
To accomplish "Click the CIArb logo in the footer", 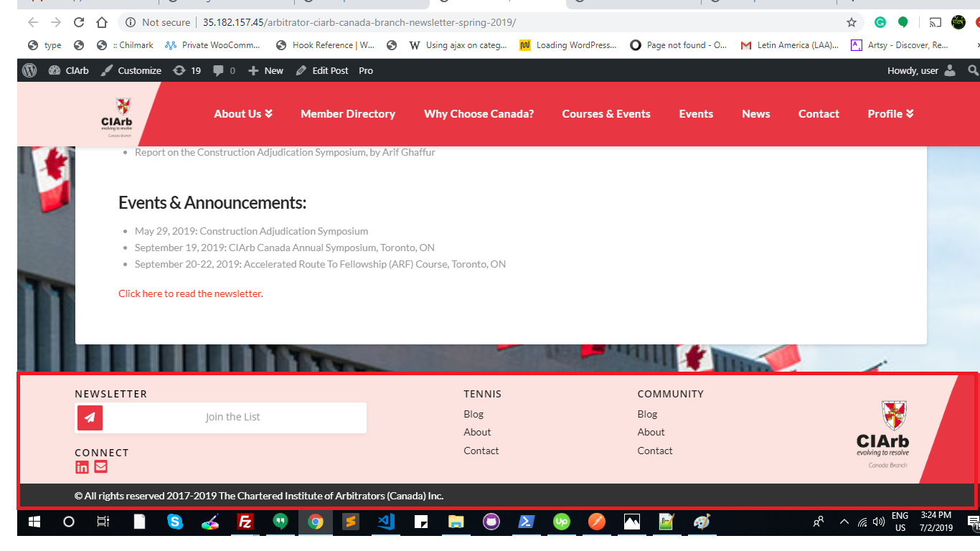I will pyautogui.click(x=883, y=434).
